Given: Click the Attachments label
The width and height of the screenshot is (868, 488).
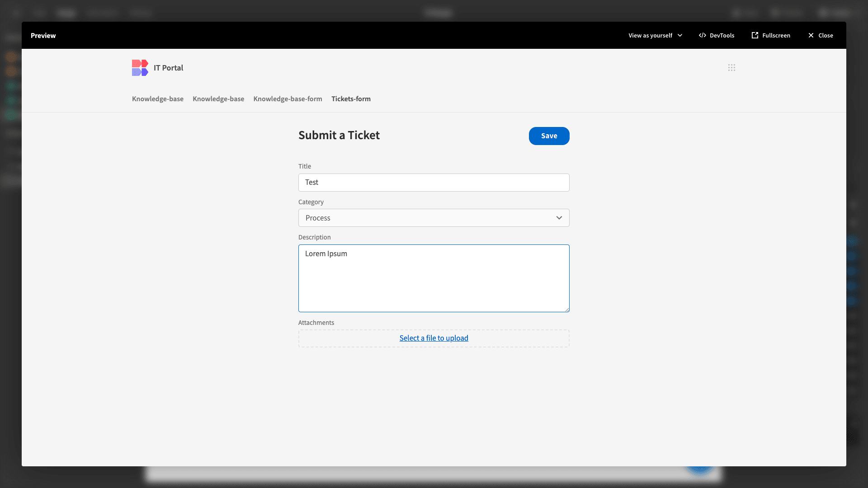Looking at the screenshot, I should 316,323.
